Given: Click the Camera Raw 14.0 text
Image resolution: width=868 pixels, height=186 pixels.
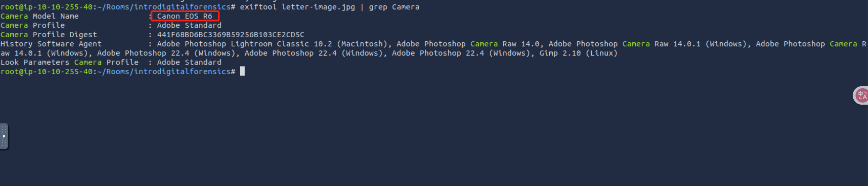Looking at the screenshot, I should [505, 44].
